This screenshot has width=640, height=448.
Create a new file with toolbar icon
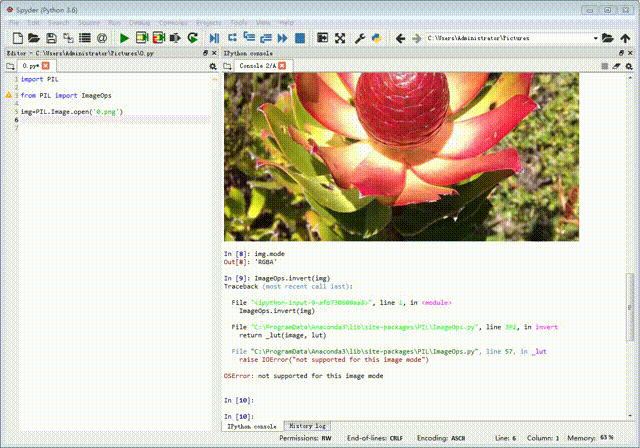(17, 38)
